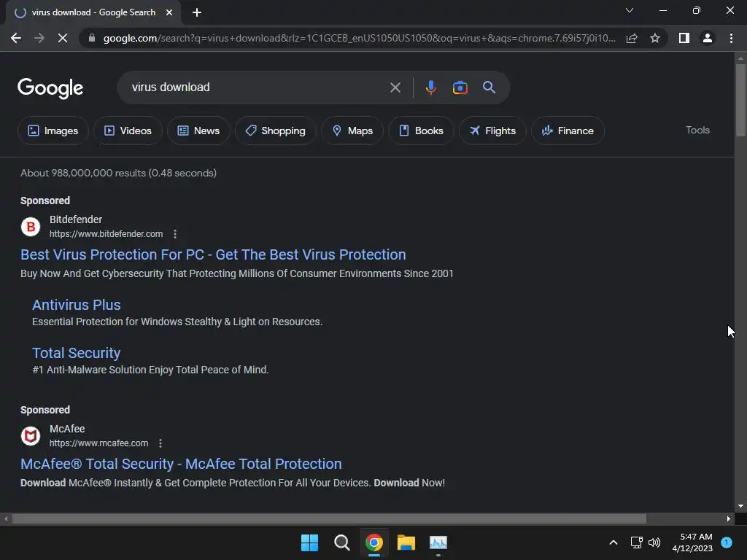Open the Chrome three-dot menu

pyautogui.click(x=731, y=38)
